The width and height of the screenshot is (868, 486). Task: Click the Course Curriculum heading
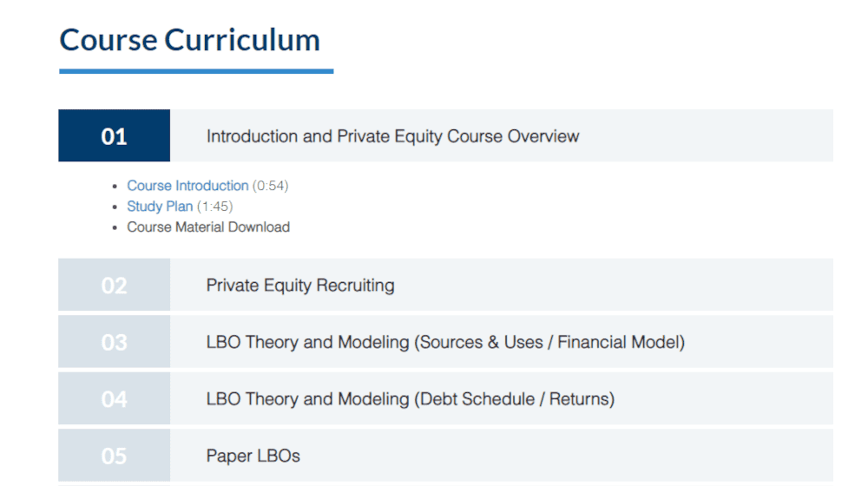(x=190, y=40)
